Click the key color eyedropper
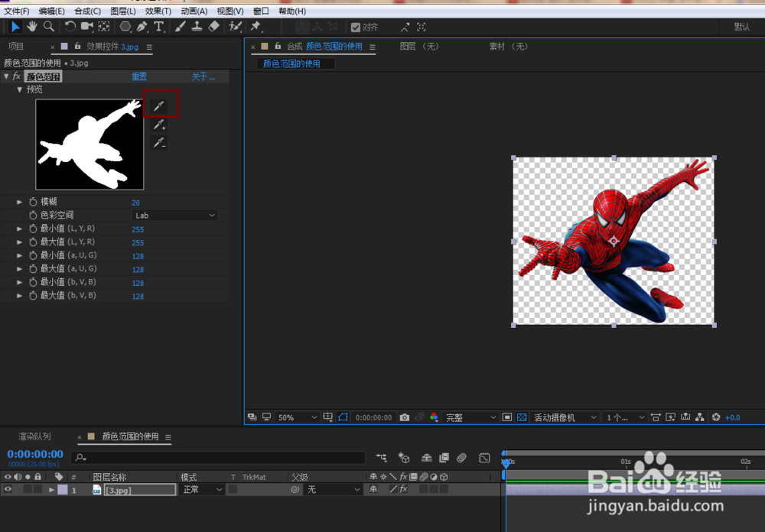 [159, 106]
